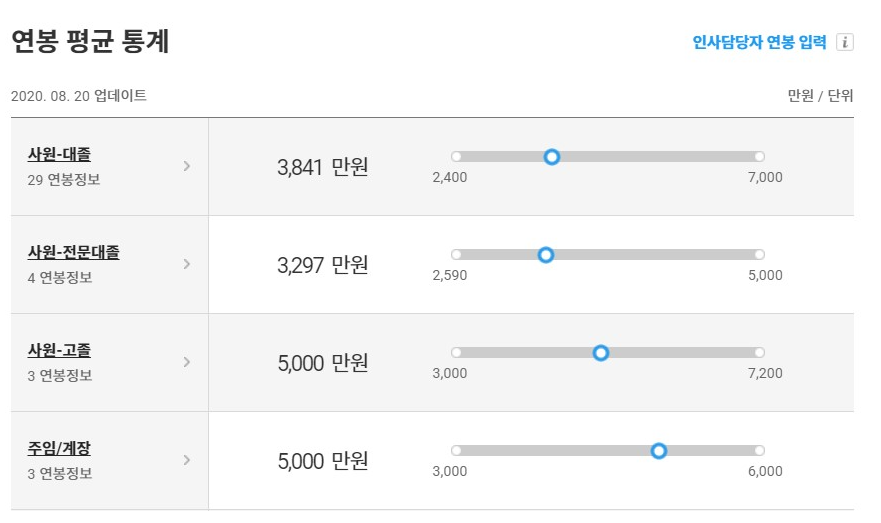Click the right endpoint above 6,000
Image resolution: width=881 pixels, height=523 pixels.
tap(759, 450)
